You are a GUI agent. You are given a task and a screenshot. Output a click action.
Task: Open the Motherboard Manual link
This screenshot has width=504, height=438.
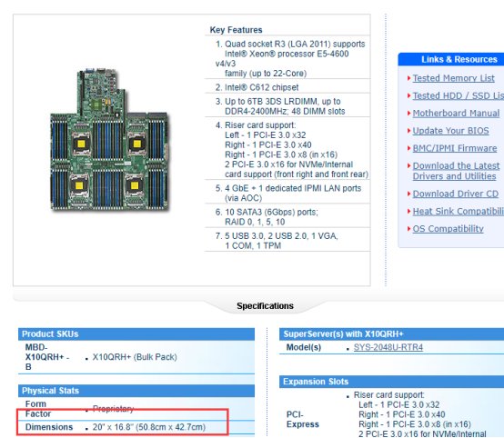(456, 113)
